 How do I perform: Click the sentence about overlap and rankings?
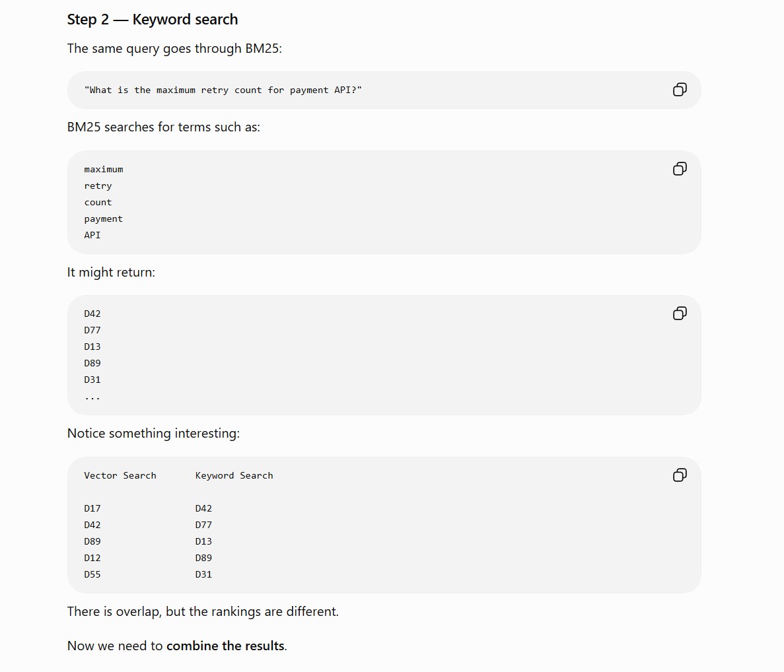point(203,611)
